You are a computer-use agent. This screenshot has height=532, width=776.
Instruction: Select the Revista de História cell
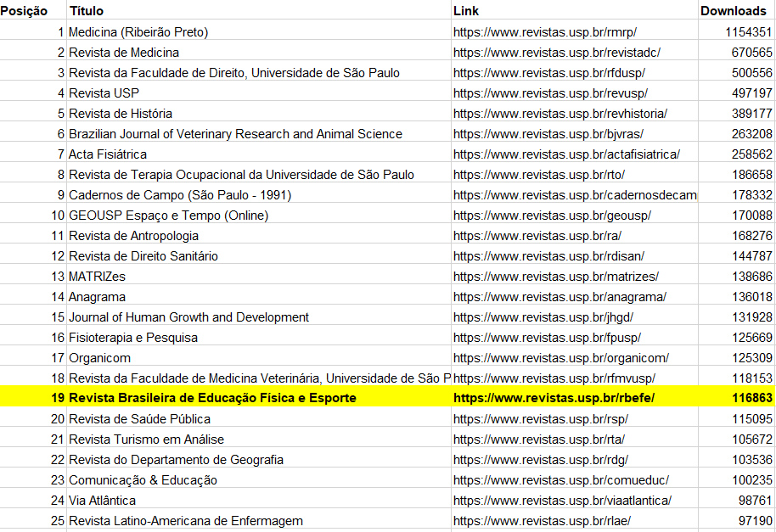pos(259,113)
